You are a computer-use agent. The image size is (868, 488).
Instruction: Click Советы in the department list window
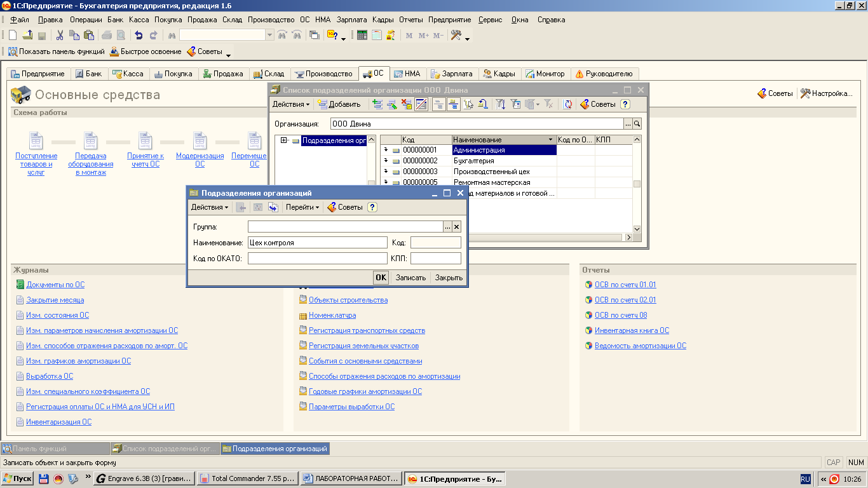click(x=597, y=104)
